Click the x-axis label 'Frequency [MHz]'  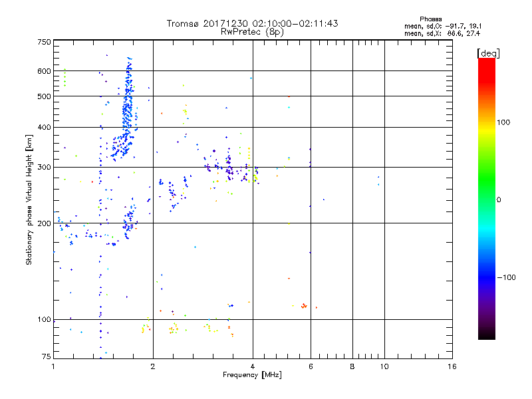pos(252,375)
